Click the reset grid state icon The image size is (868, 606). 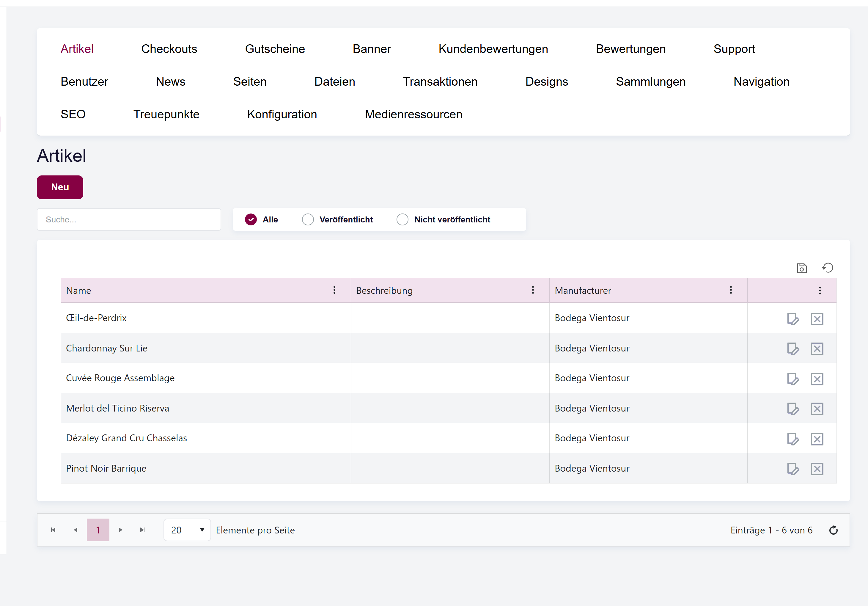click(827, 268)
